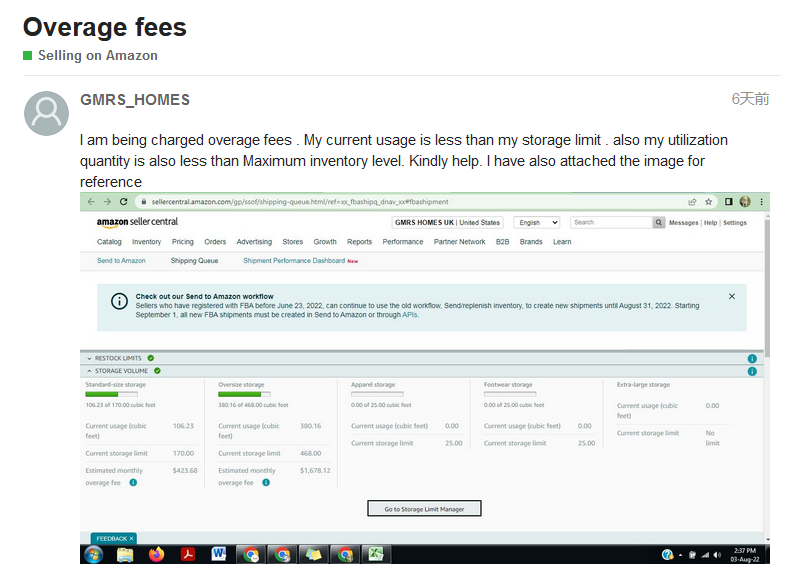Click the embedded page vertical scrollbar
This screenshot has width=786, height=576.
click(767, 286)
